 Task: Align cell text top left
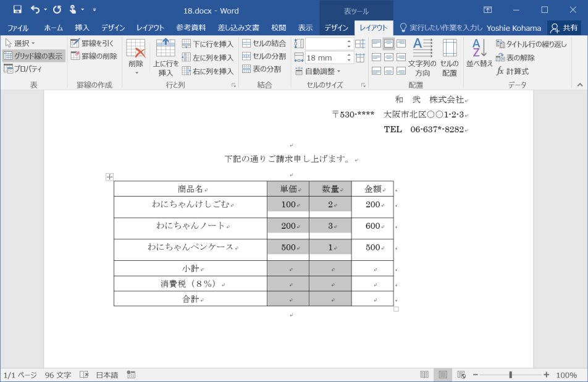pyautogui.click(x=377, y=43)
